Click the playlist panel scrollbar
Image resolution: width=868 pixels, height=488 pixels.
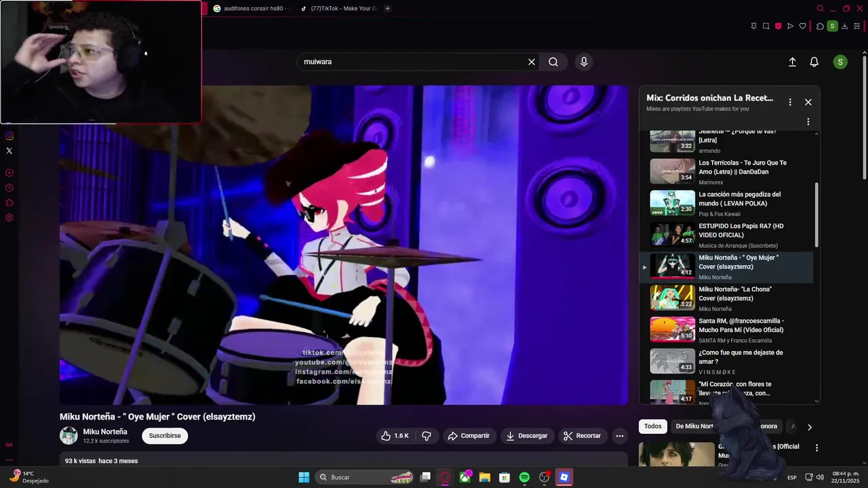tap(816, 215)
